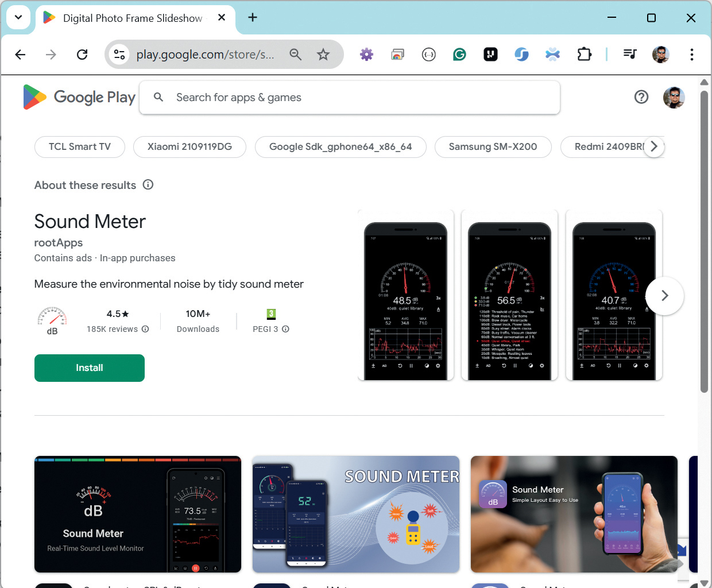Open the curly braces extension icon

[x=428, y=55]
